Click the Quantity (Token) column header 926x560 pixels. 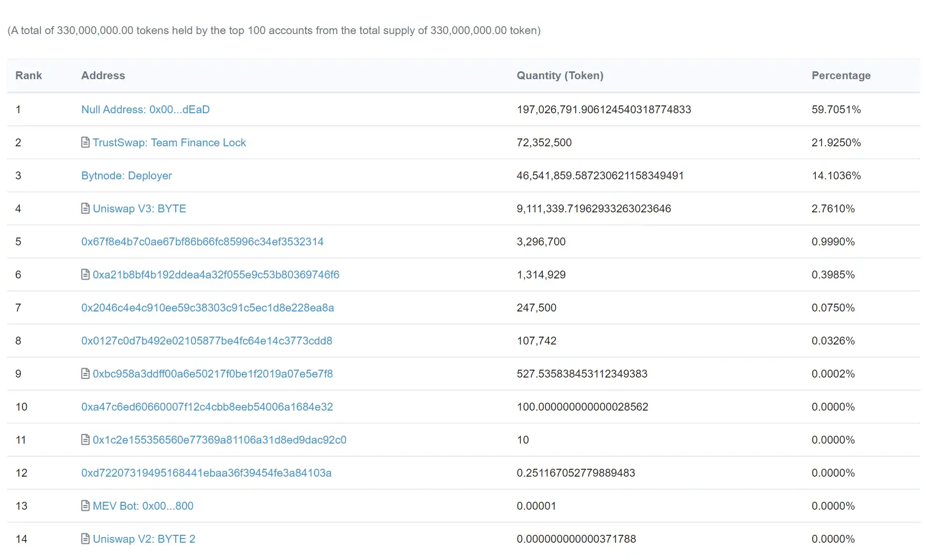[560, 76]
